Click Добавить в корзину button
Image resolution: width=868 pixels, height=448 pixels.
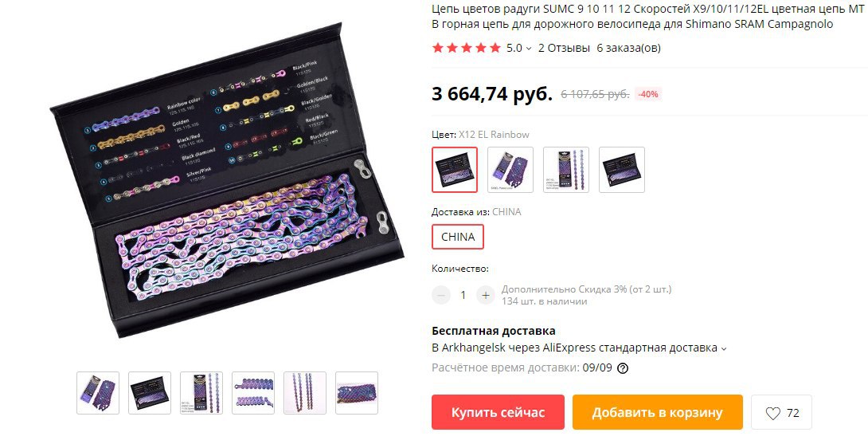pos(658,412)
